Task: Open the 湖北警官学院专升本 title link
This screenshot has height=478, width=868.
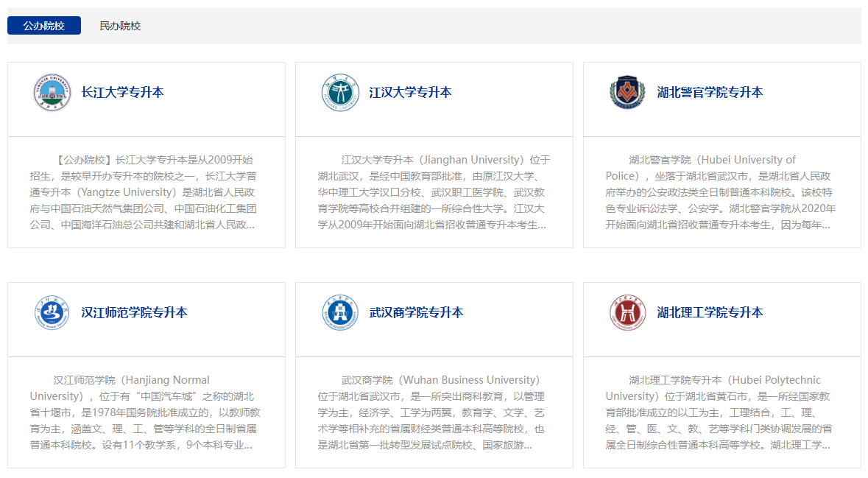Action: (710, 93)
